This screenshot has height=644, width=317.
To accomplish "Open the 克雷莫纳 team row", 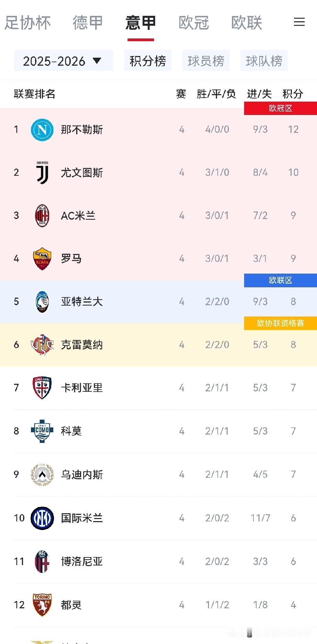I will pyautogui.click(x=158, y=345).
